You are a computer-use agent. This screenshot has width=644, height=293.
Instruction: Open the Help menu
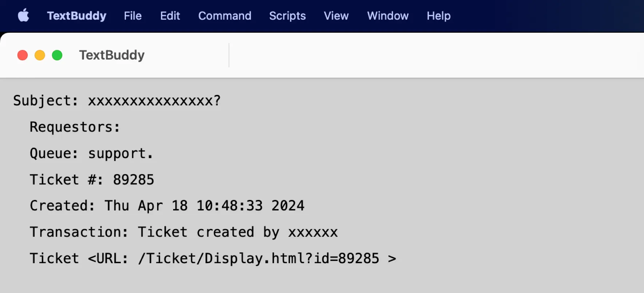pyautogui.click(x=438, y=16)
